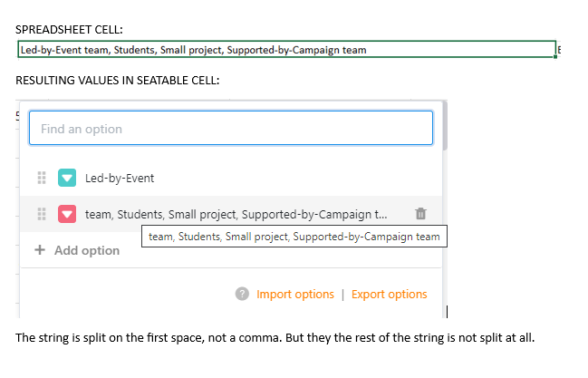Click the Import options link
This screenshot has height=378, width=588.
tap(295, 295)
